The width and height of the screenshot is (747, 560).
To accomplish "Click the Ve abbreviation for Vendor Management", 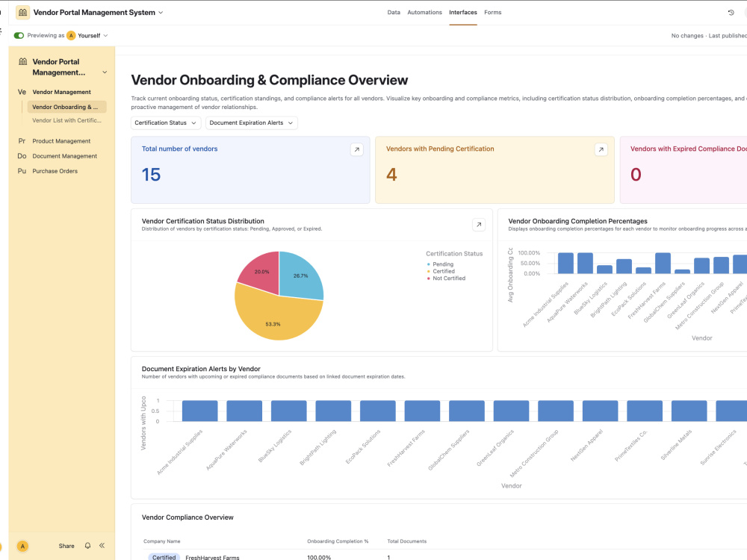I will pyautogui.click(x=22, y=92).
